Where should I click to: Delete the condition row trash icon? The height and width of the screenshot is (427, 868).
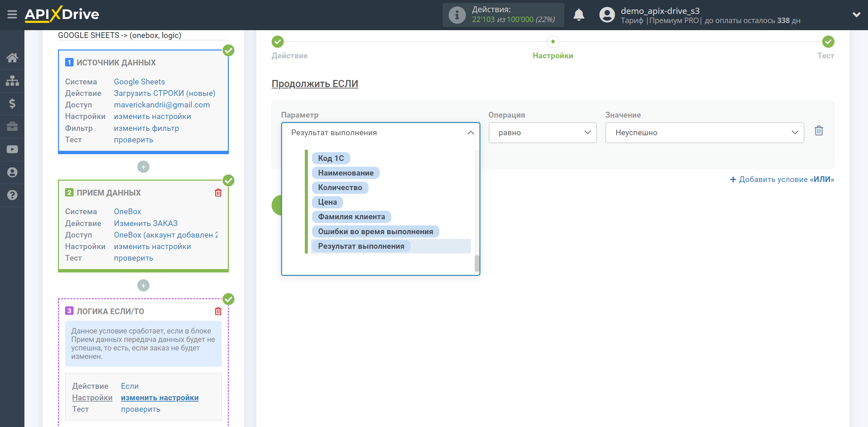pyautogui.click(x=819, y=131)
